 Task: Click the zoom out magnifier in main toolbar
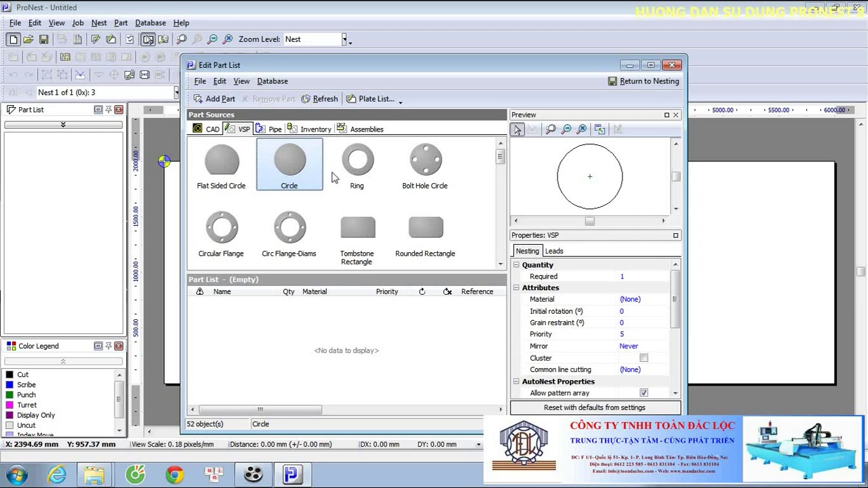coord(212,39)
